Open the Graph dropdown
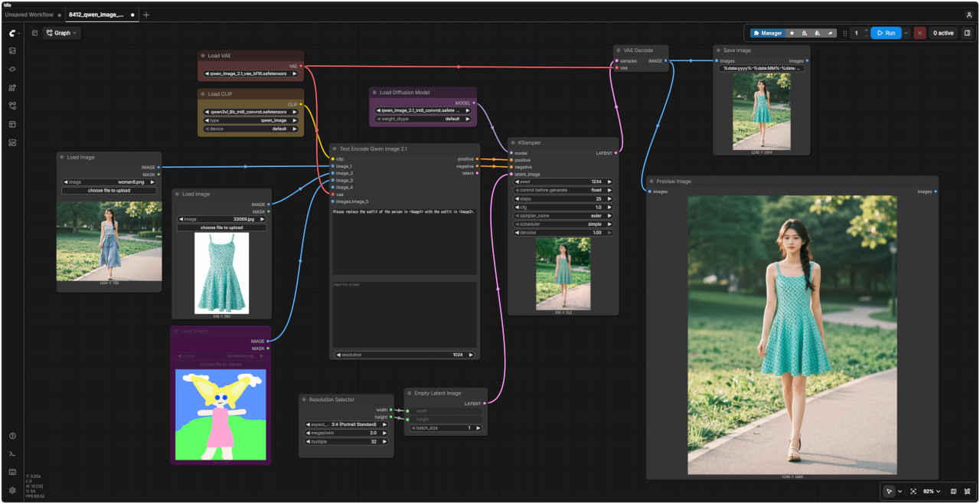This screenshot has width=980, height=504. [x=61, y=33]
